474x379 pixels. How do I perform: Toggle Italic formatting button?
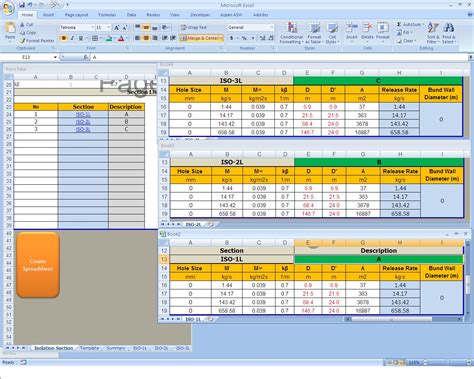(x=72, y=38)
